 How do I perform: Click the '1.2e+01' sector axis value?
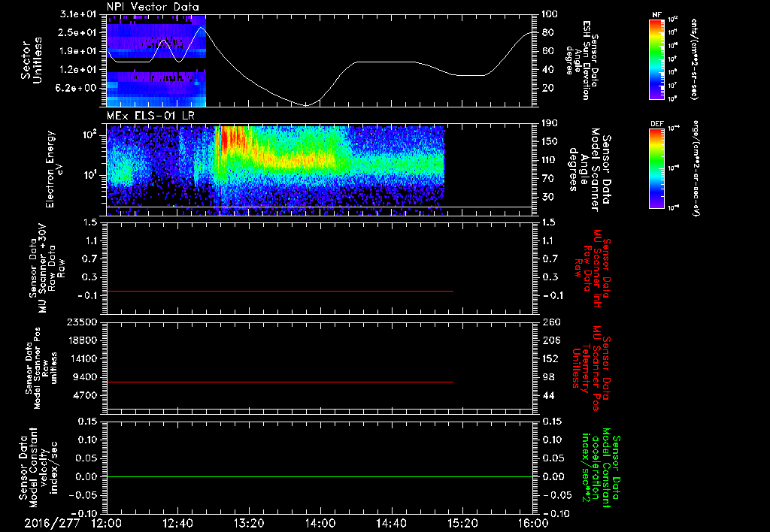(x=77, y=70)
